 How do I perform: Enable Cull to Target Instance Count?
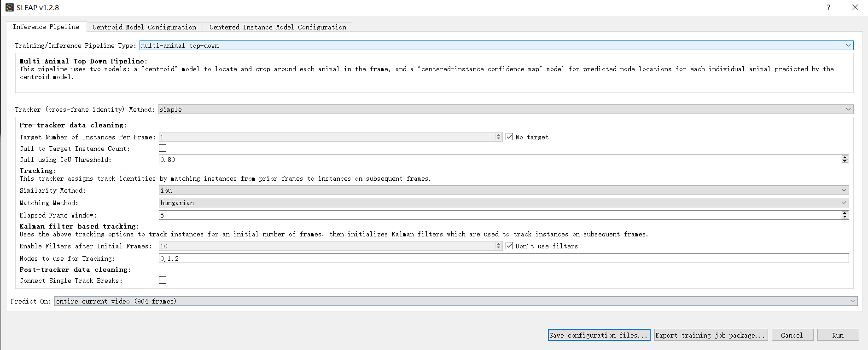pos(163,148)
